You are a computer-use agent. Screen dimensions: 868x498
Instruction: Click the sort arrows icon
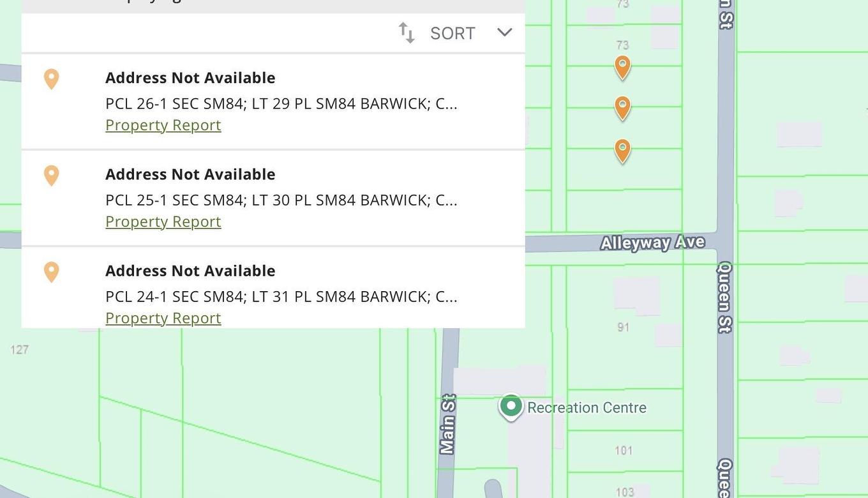pos(407,33)
